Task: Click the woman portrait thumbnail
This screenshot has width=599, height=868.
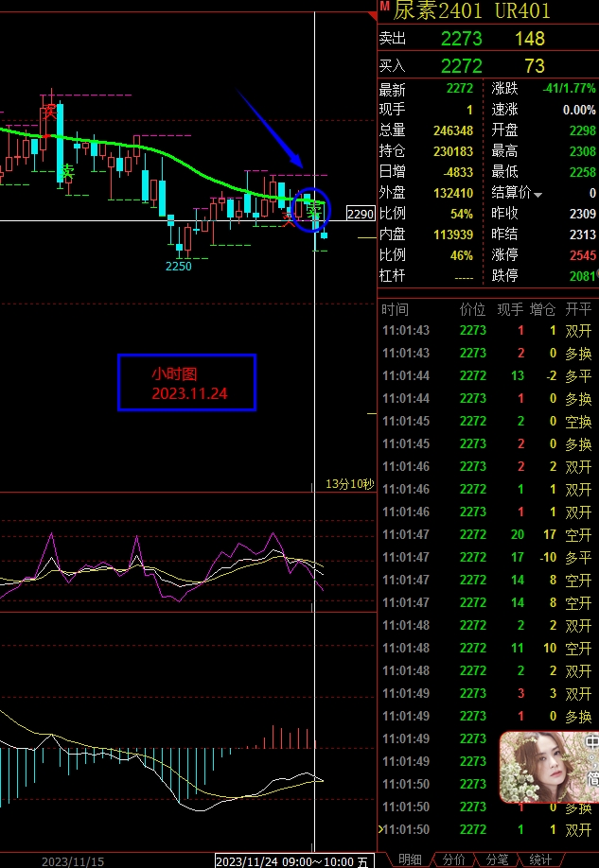Action: coord(549,767)
